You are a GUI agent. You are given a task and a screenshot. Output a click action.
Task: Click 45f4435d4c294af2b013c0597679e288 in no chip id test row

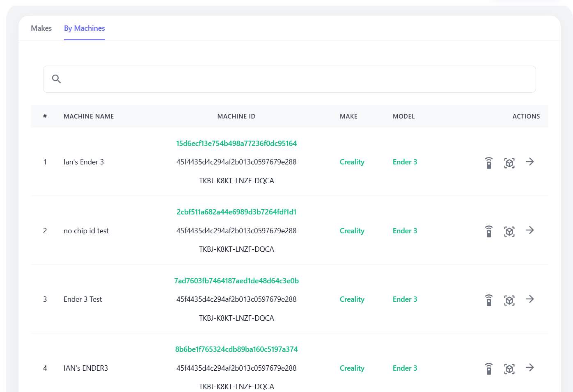pyautogui.click(x=236, y=231)
